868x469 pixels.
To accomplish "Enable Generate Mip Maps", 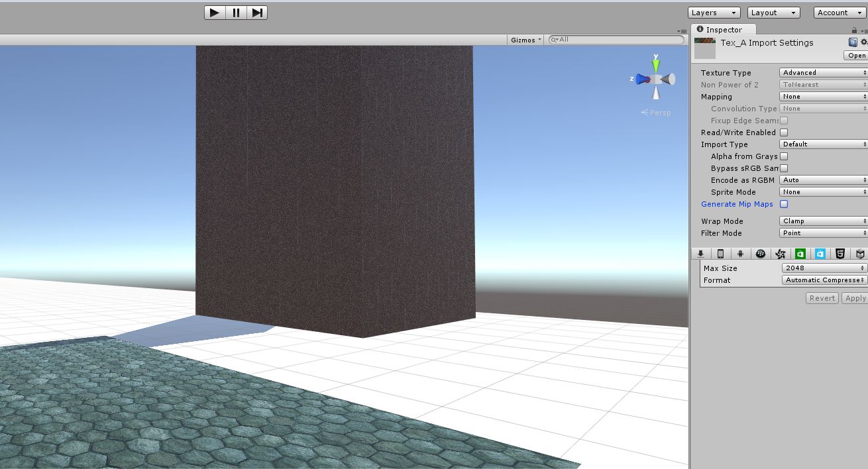I will coord(784,204).
